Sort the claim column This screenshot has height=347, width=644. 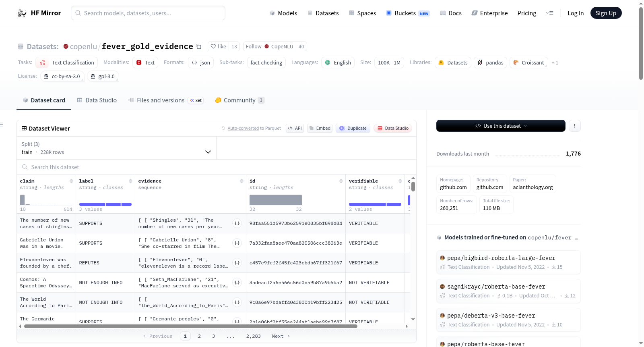click(71, 181)
